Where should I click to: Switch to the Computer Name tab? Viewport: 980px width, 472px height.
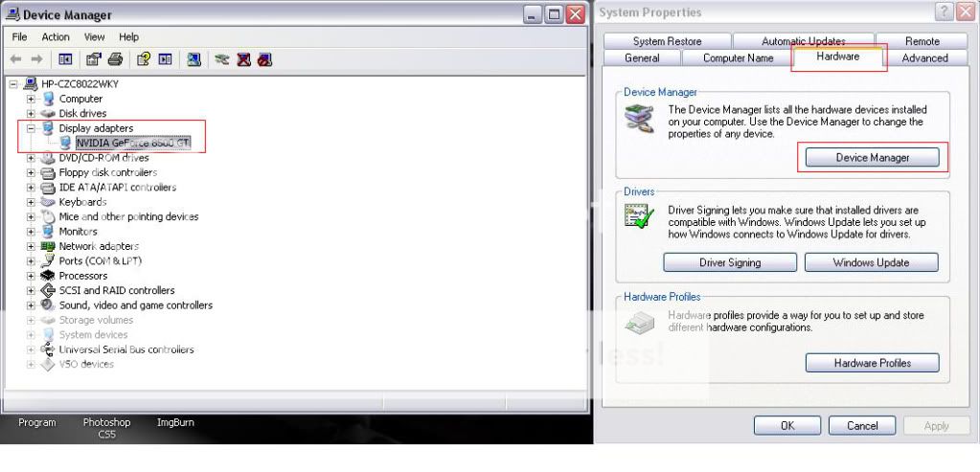tap(739, 58)
